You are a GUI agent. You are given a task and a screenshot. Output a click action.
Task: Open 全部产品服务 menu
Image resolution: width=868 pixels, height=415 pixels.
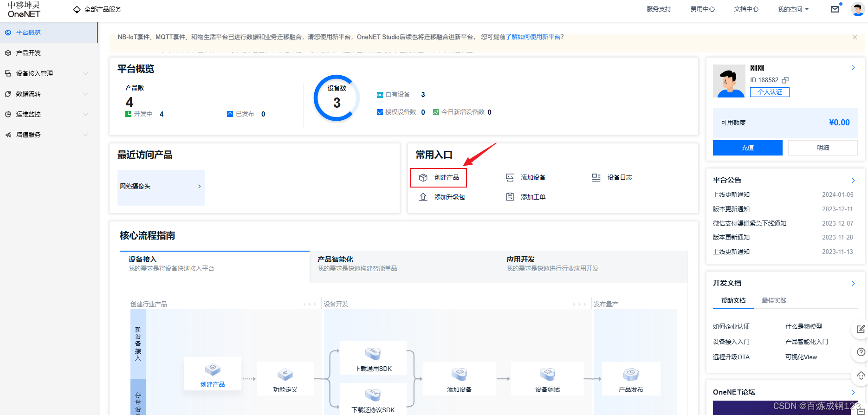(x=97, y=9)
